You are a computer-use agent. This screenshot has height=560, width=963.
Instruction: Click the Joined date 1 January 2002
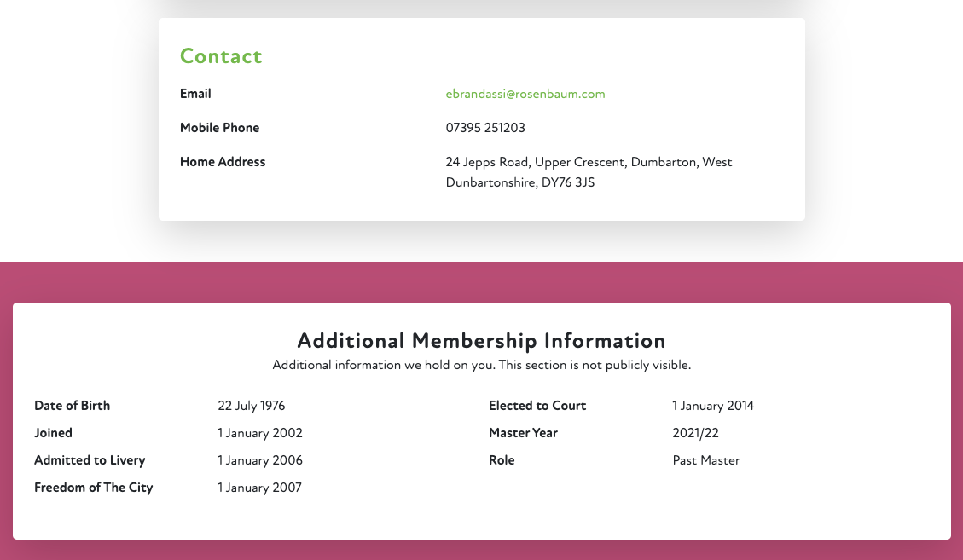tap(259, 433)
